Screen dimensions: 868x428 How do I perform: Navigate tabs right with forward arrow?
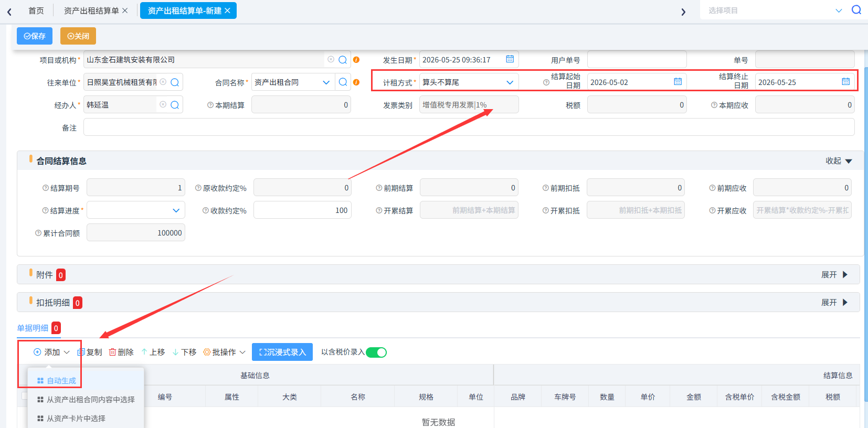point(683,12)
